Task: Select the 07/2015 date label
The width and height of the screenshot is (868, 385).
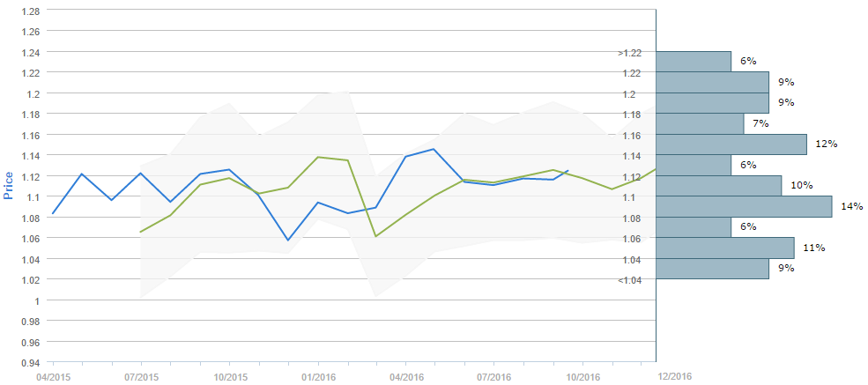Action: pyautogui.click(x=141, y=376)
